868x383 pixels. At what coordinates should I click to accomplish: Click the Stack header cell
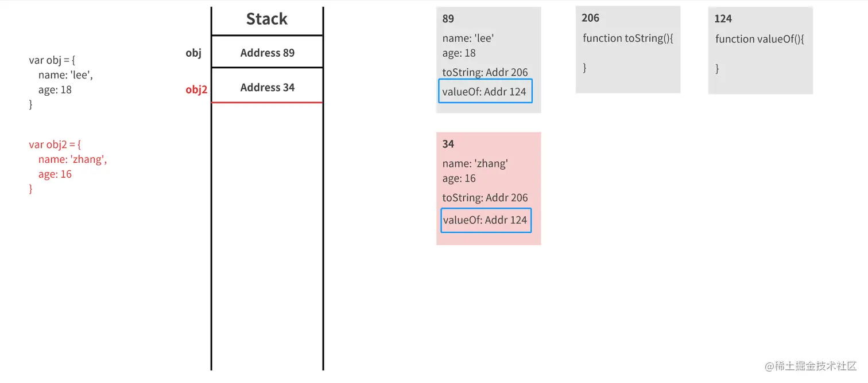tap(267, 19)
